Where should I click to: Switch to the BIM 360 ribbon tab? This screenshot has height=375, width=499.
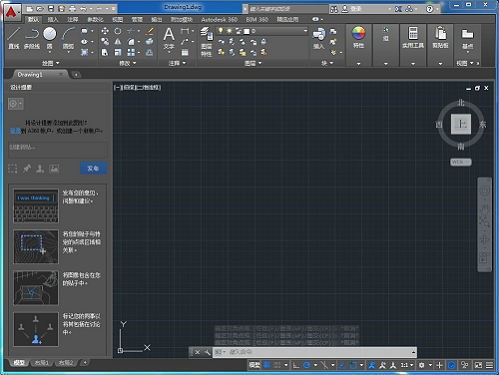pyautogui.click(x=257, y=19)
